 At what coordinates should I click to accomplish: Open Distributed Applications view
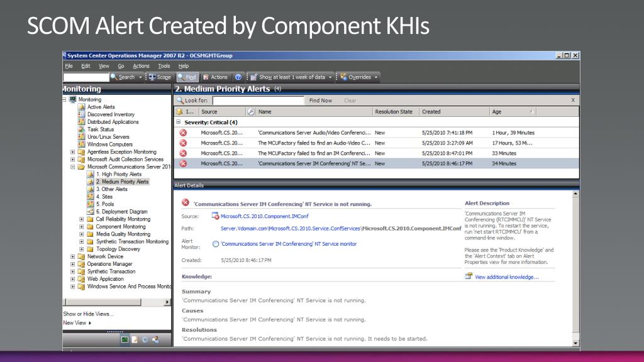(x=113, y=122)
